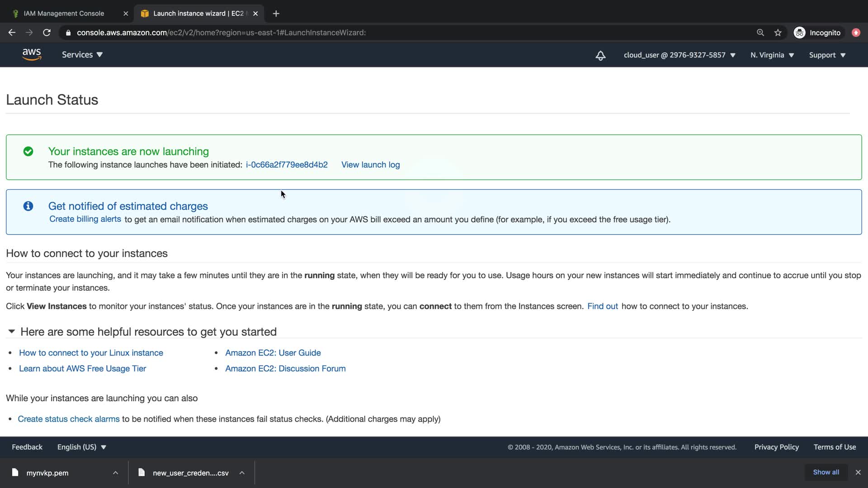Collapse the helpful resources section triangle

point(12,332)
